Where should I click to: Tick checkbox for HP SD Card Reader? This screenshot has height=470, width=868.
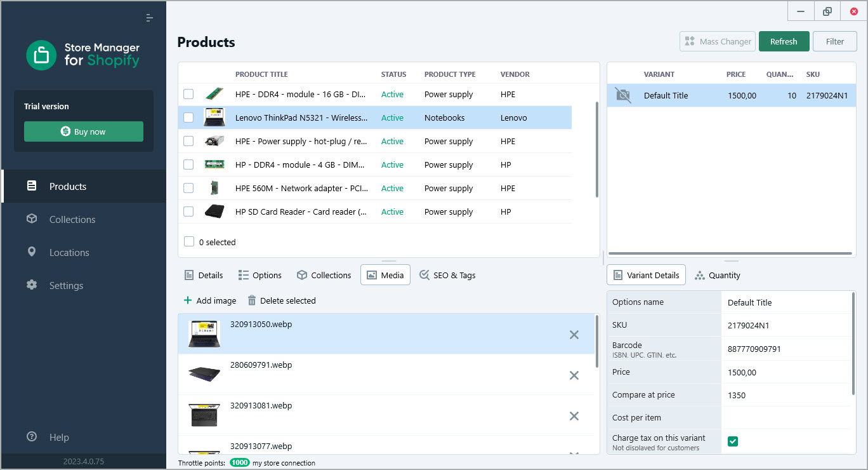[x=188, y=211]
